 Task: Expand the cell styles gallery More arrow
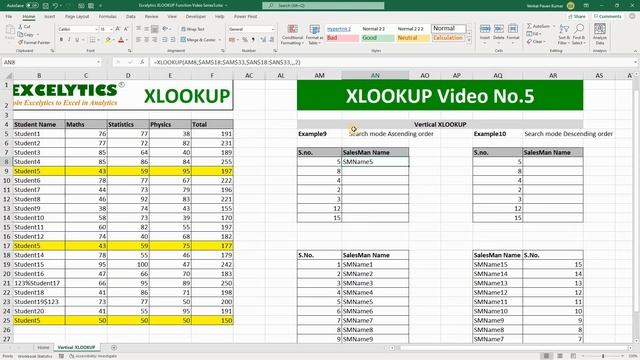tap(469, 40)
